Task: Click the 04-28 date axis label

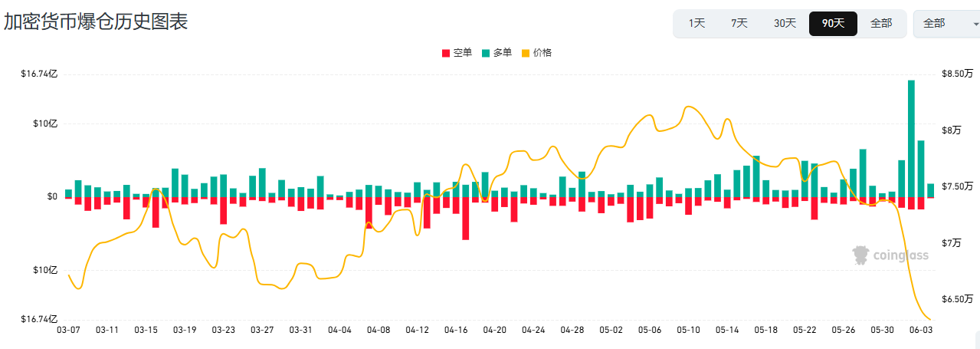Action: 572,330
